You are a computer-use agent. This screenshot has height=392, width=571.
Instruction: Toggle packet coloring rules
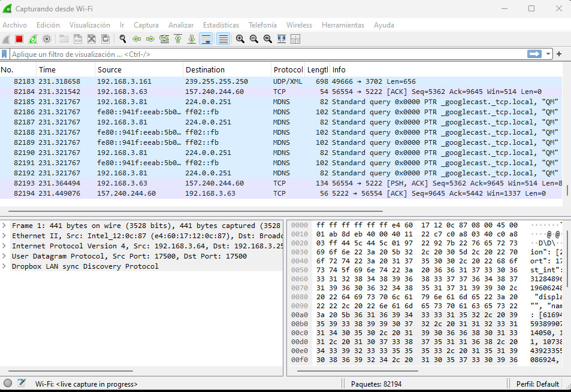(x=223, y=39)
